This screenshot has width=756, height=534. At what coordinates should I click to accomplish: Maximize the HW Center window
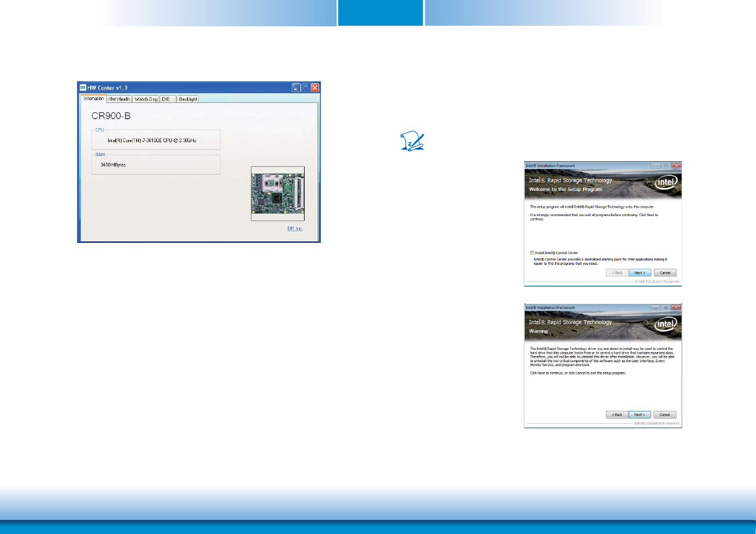click(306, 87)
